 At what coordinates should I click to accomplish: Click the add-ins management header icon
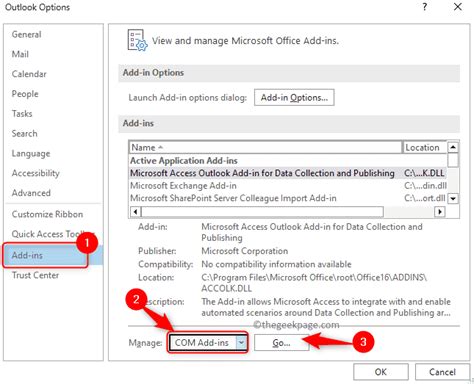coord(137,40)
